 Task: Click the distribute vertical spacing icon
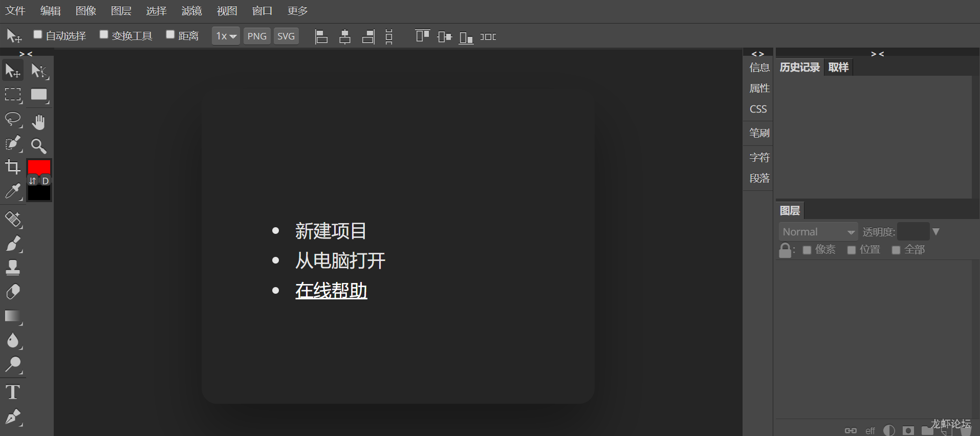[389, 36]
